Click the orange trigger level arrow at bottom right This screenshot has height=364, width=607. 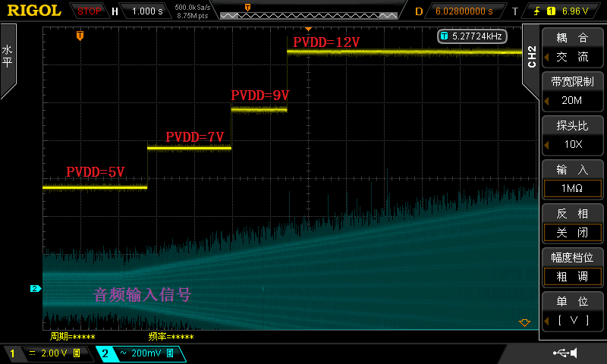[524, 323]
